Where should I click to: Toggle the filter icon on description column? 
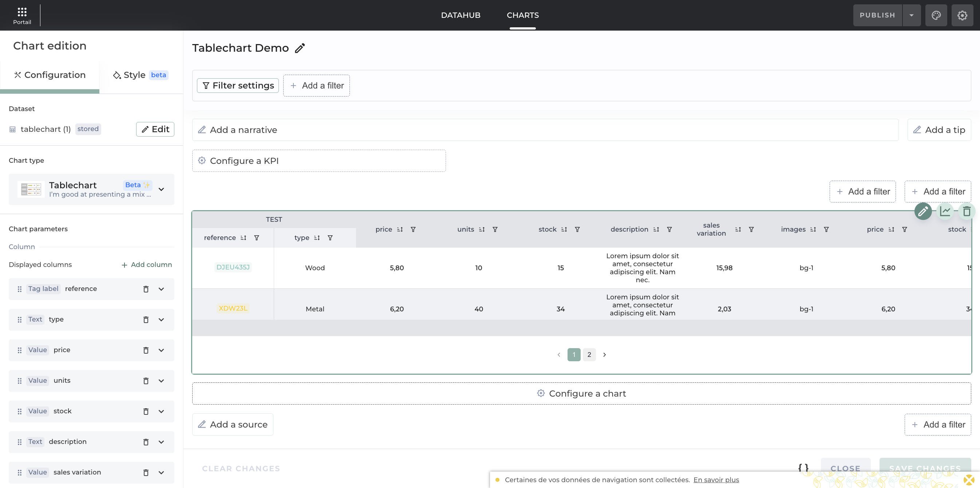point(669,229)
